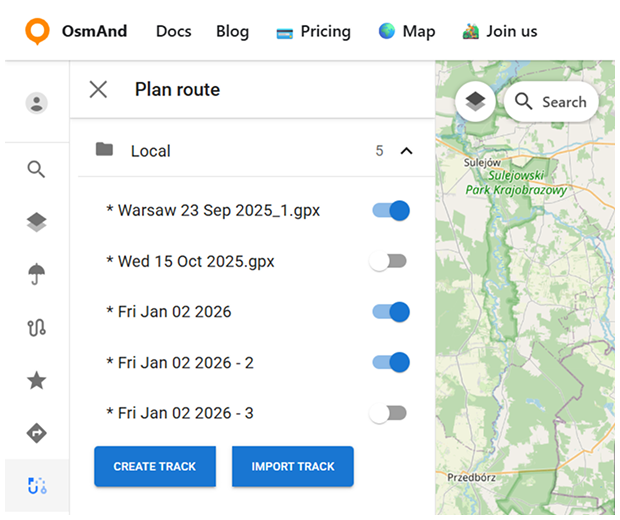
Task: Click the Search field on the map
Action: click(x=551, y=102)
